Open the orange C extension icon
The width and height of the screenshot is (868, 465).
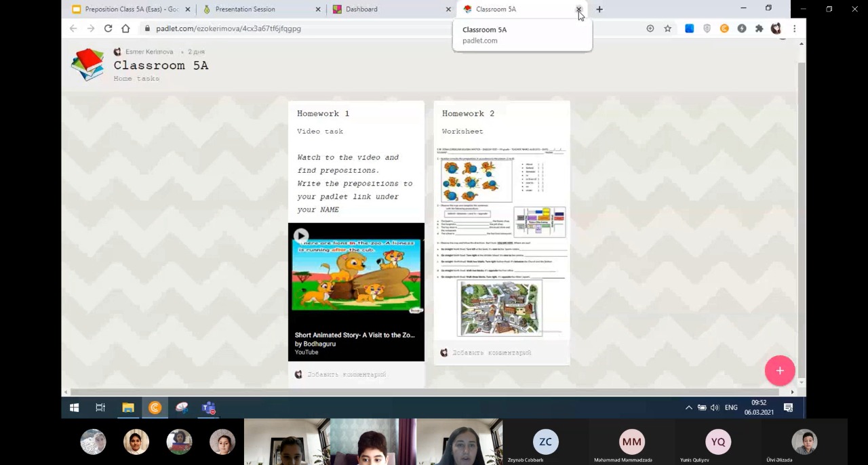tap(724, 28)
